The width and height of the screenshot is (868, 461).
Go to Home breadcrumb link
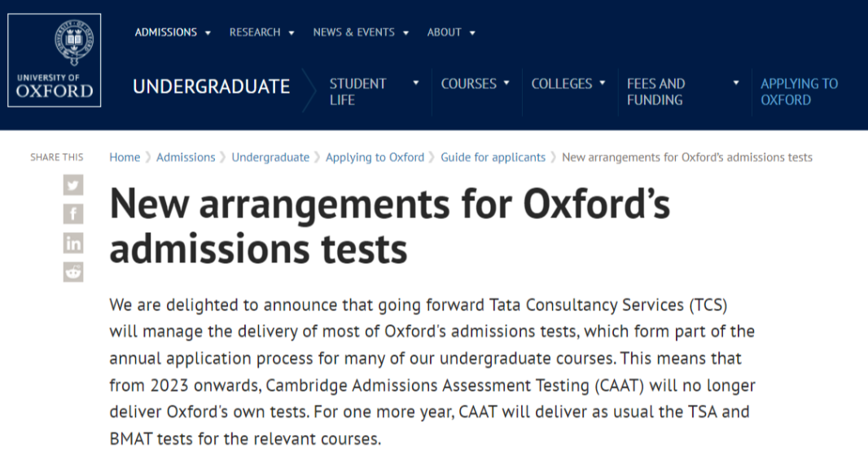125,157
